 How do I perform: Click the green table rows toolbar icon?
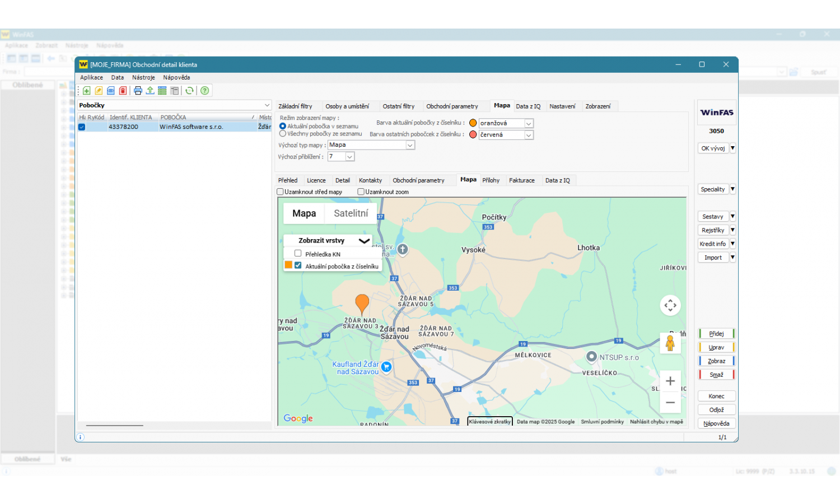point(162,91)
